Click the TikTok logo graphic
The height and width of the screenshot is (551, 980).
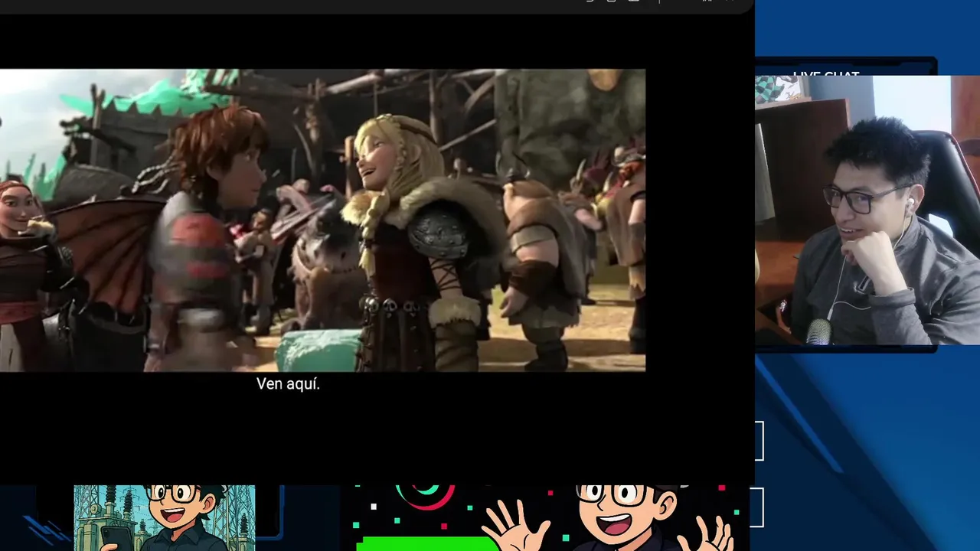[426, 497]
